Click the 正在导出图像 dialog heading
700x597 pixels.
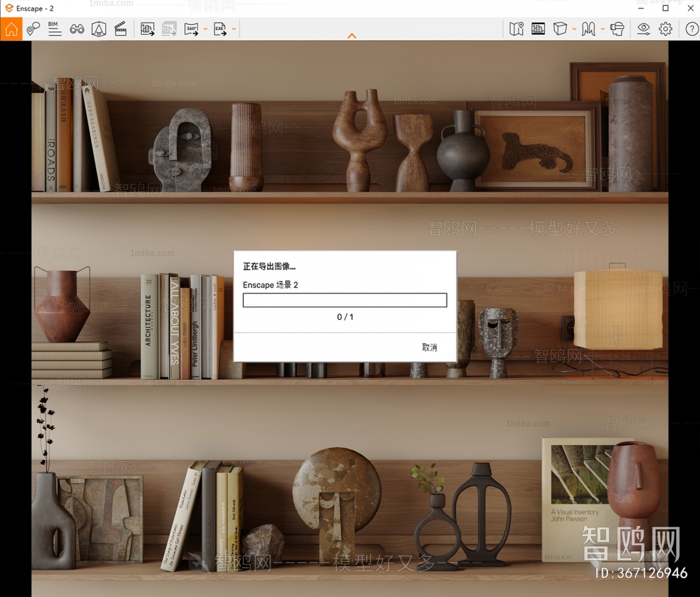[x=269, y=266]
